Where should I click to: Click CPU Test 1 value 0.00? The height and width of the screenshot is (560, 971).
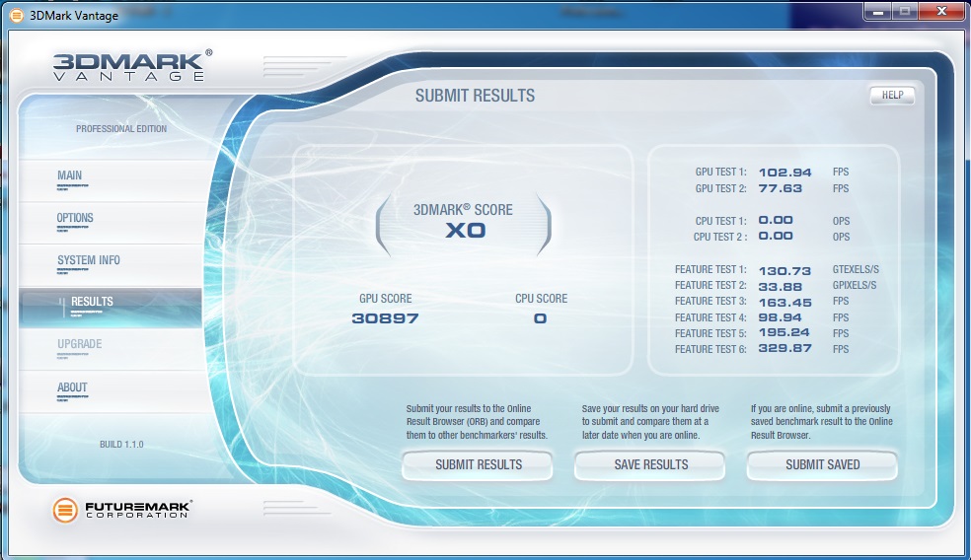click(776, 220)
